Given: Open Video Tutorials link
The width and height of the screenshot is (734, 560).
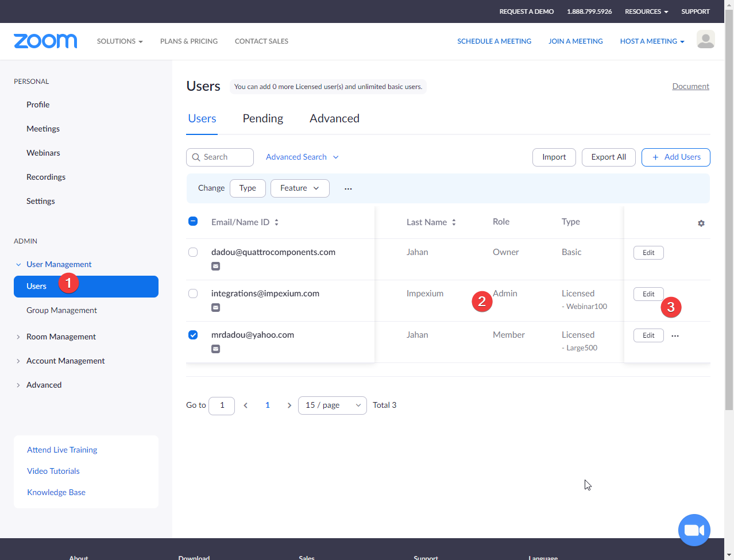Looking at the screenshot, I should [53, 471].
